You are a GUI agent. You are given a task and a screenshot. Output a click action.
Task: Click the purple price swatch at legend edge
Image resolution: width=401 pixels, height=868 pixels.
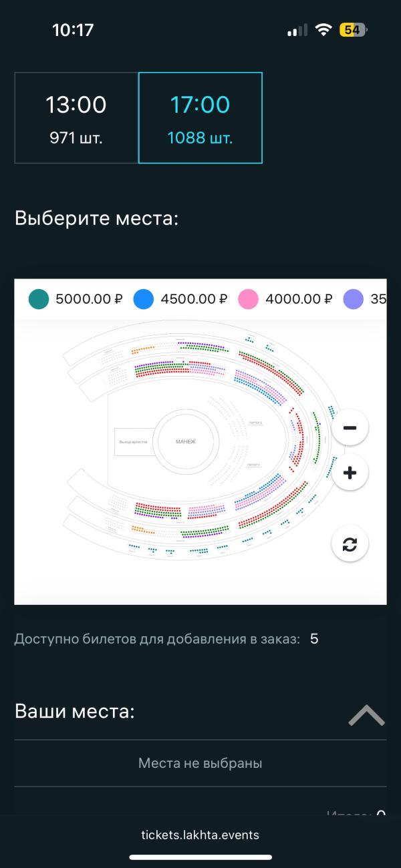pyautogui.click(x=353, y=299)
